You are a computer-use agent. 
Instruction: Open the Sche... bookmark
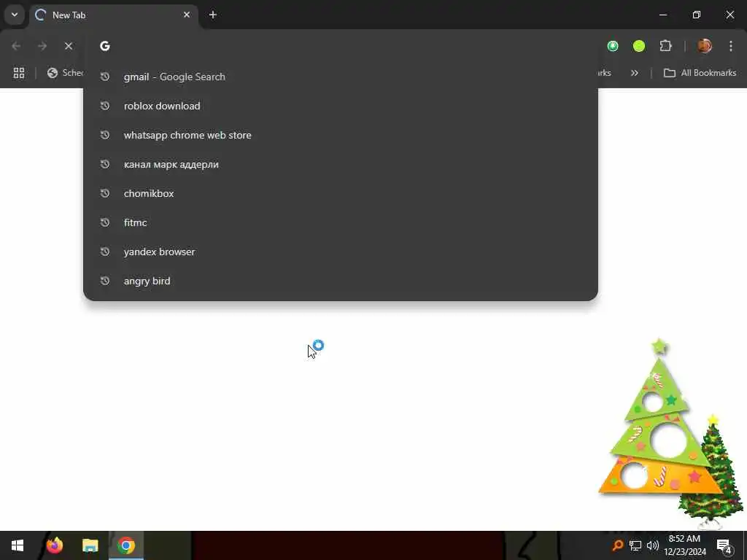coord(65,73)
